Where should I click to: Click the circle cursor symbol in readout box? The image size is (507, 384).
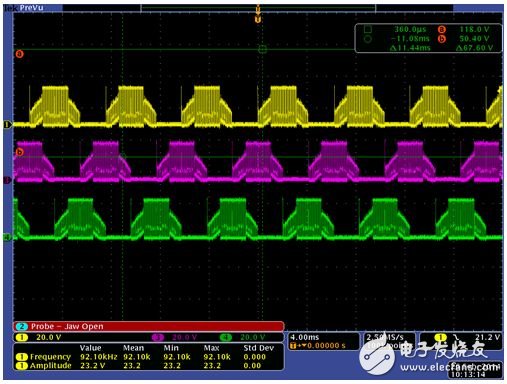click(368, 39)
